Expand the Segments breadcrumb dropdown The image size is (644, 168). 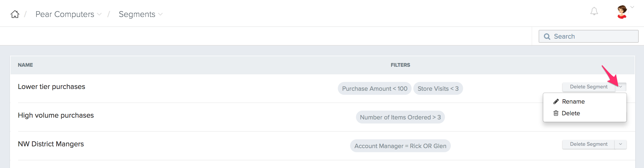click(x=160, y=14)
